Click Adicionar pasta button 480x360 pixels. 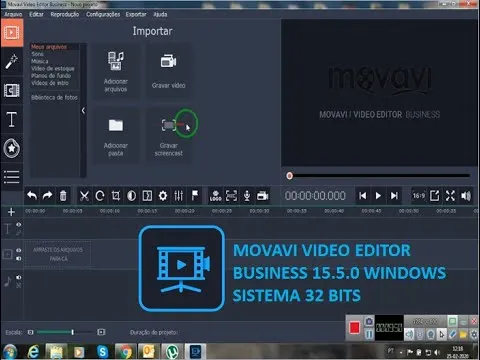pos(116,136)
